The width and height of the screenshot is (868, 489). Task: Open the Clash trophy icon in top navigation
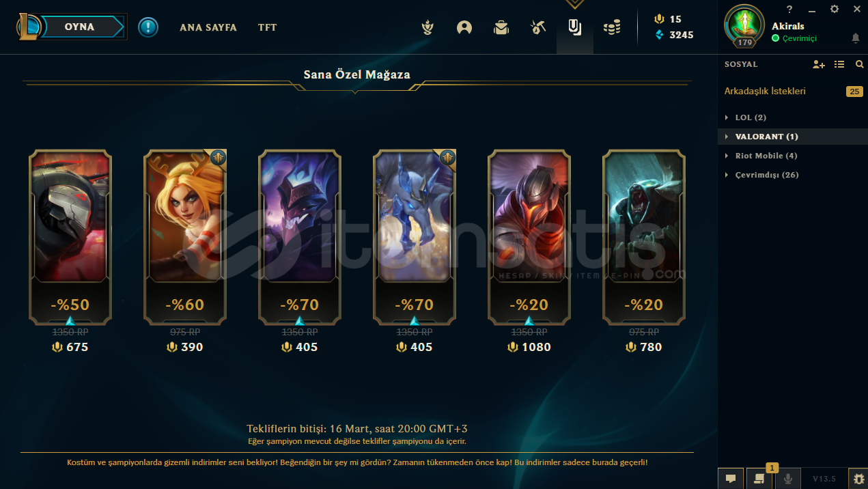428,28
